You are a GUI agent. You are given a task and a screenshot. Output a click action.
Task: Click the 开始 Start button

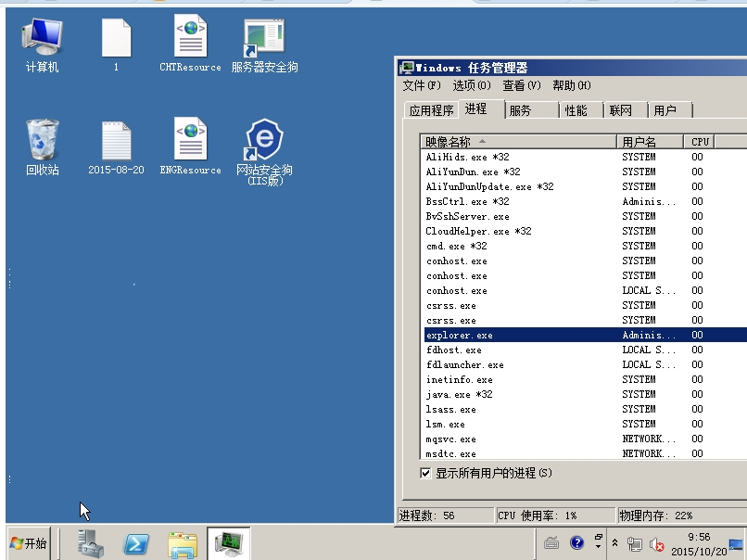[x=28, y=543]
